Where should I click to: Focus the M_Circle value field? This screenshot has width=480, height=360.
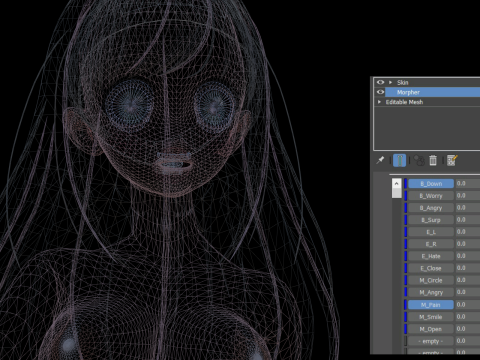coord(468,280)
